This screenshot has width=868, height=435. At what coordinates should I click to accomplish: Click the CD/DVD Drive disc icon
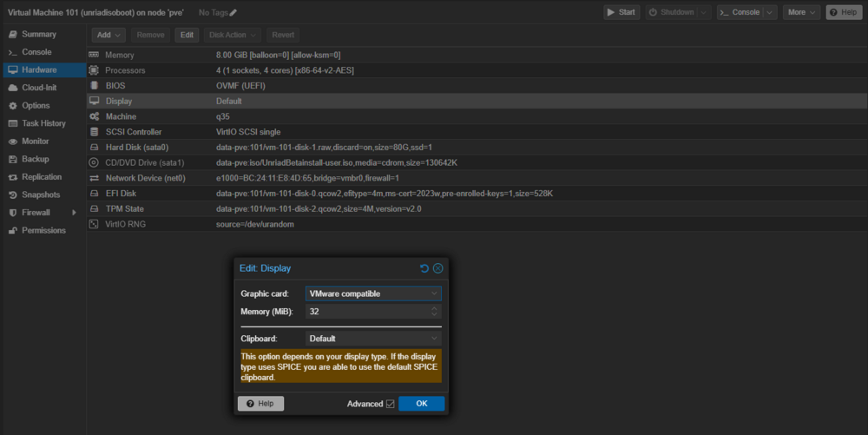(94, 162)
